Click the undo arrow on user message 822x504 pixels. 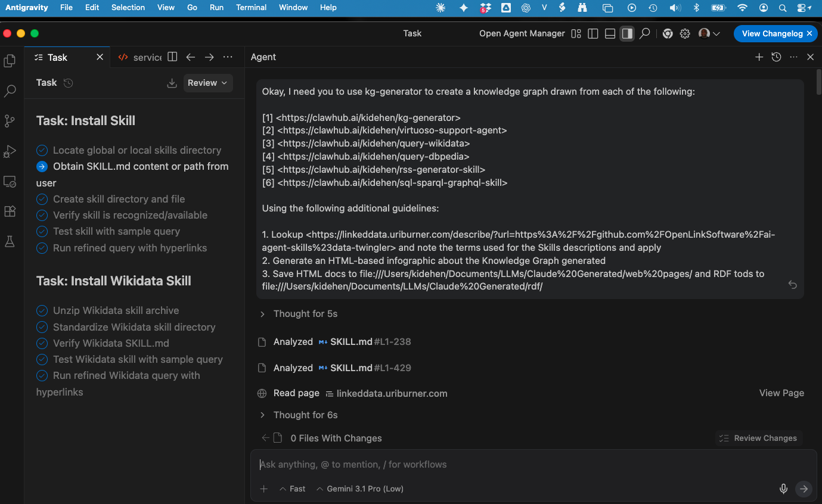click(x=792, y=285)
